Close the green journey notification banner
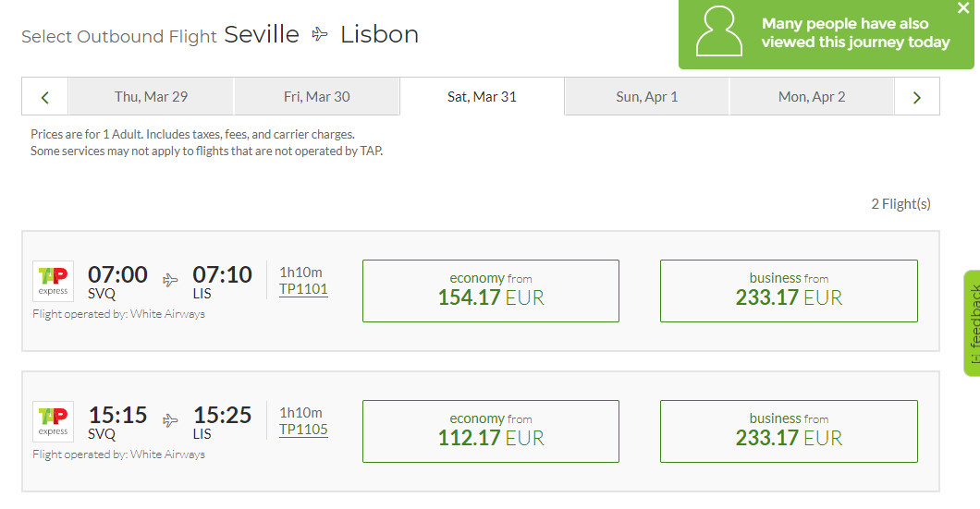Viewport: 980px width, 509px height. [963, 8]
